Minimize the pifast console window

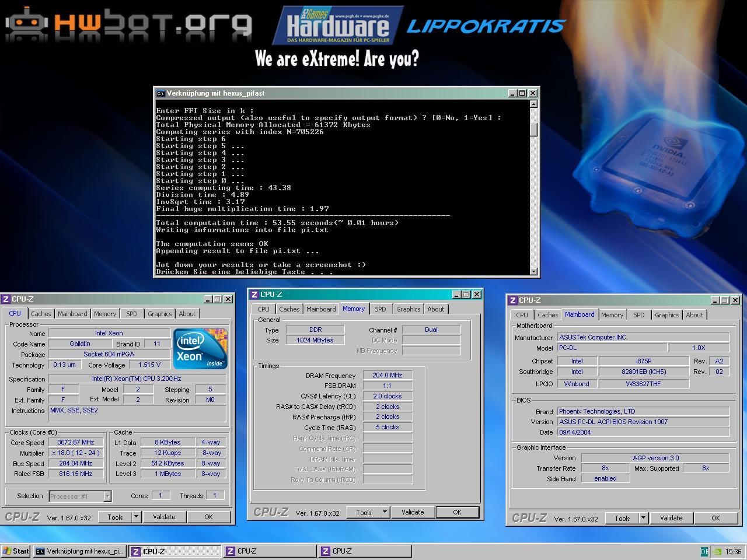pyautogui.click(x=512, y=93)
